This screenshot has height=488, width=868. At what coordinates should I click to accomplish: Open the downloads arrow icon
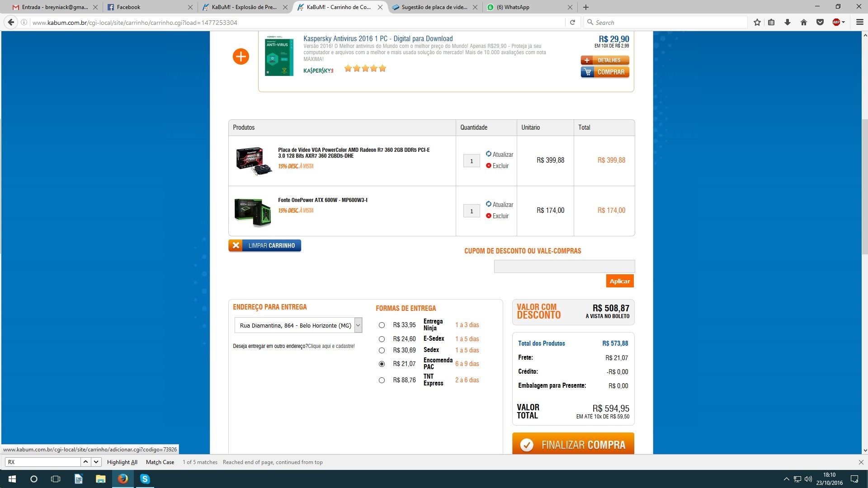point(788,22)
